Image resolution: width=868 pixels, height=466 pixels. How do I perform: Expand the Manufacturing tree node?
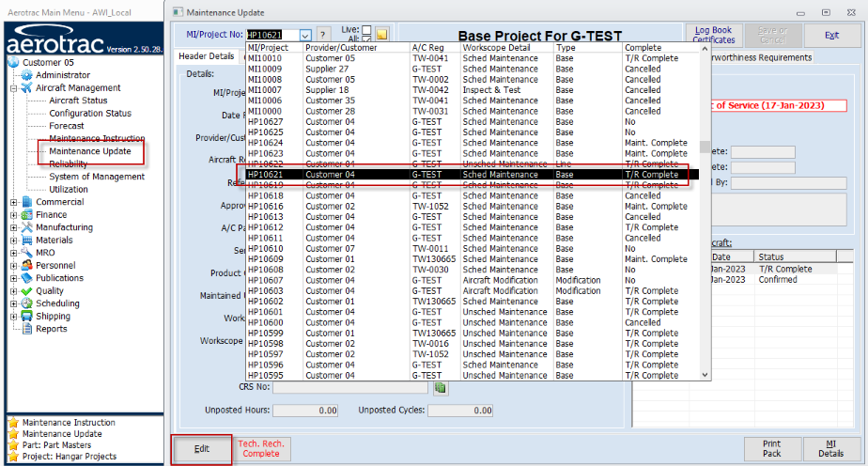tap(14, 227)
